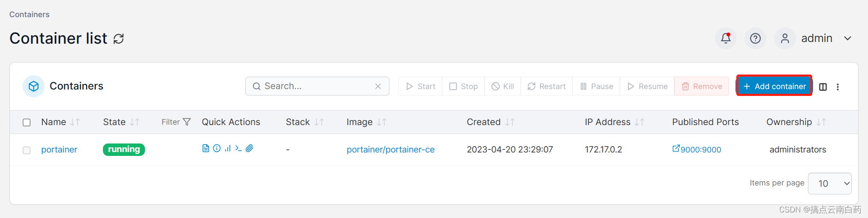Open the notifications bell
Viewport: 868px width, 218px height.
(x=726, y=39)
